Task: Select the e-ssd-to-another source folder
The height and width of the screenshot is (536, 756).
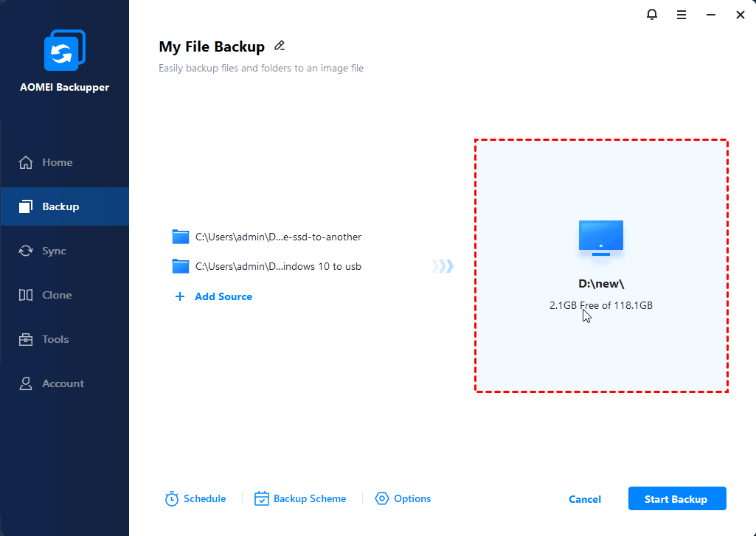Action: tap(277, 237)
